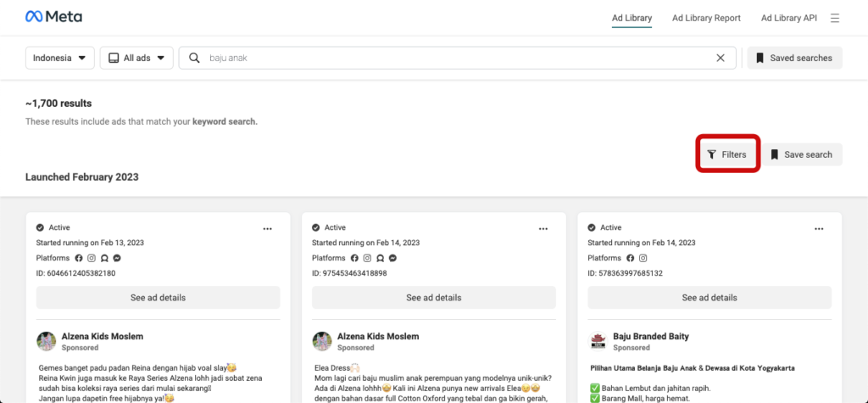See ad details for ID 578363997685132
Screen dimensions: 868x403
709,298
